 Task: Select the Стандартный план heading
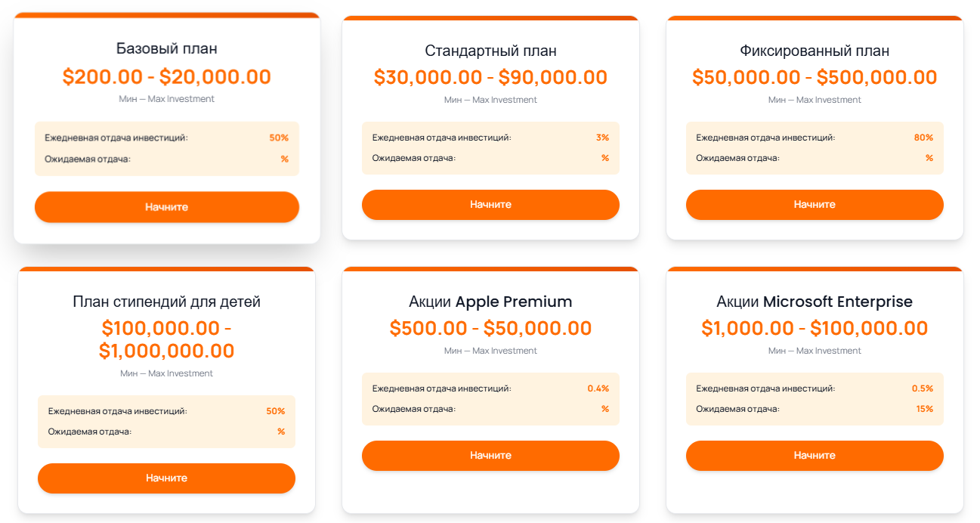coord(490,51)
